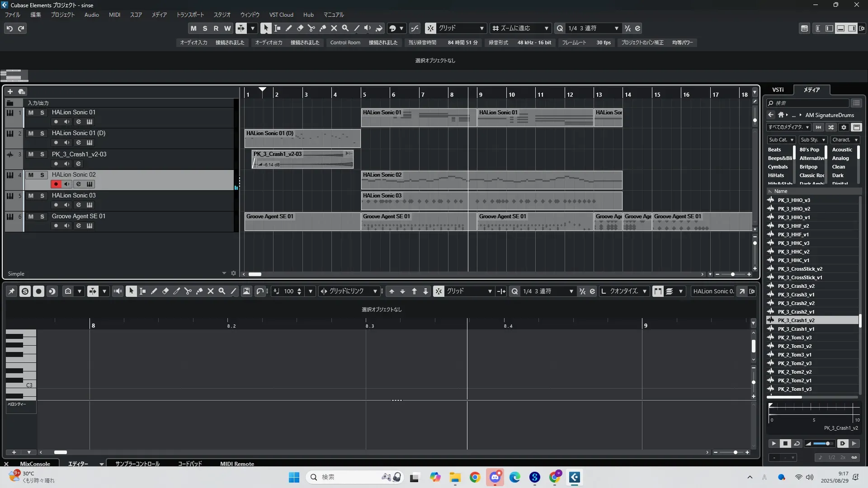The width and height of the screenshot is (868, 488).
Task: Open instrument editor for HALion Sonic 03 track
Action: click(x=90, y=205)
